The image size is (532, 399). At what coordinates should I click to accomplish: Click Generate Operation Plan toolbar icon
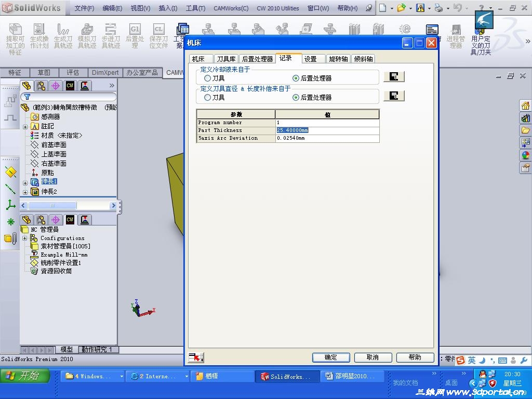[x=39, y=30]
